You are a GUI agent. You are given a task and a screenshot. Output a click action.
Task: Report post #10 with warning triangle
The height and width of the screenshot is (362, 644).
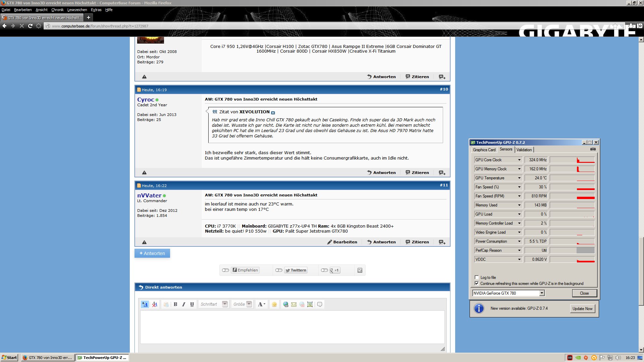pos(144,173)
